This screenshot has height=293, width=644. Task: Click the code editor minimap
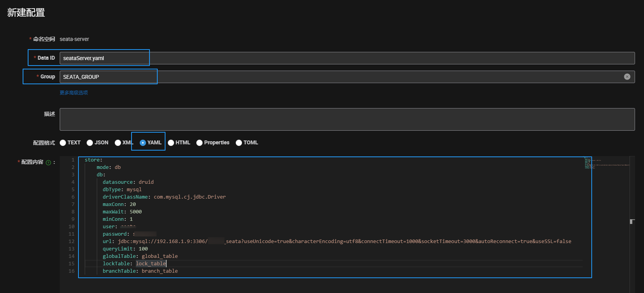coord(607,162)
